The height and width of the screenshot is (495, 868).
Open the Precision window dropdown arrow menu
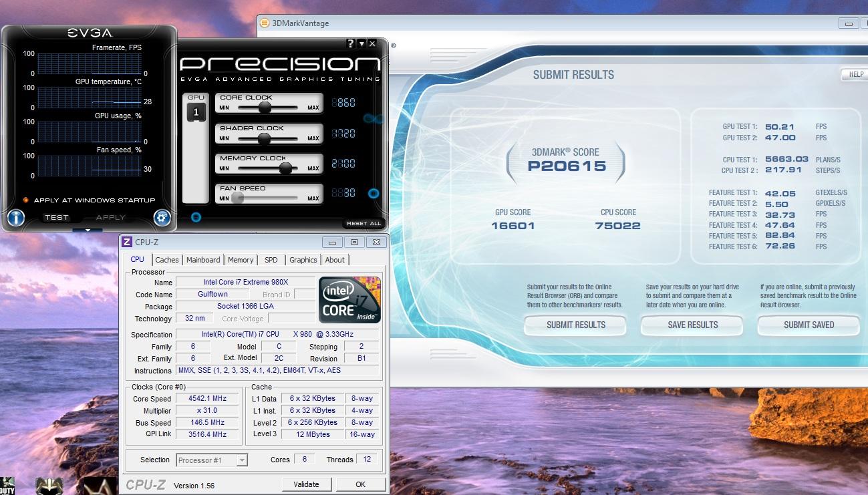pyautogui.click(x=361, y=44)
